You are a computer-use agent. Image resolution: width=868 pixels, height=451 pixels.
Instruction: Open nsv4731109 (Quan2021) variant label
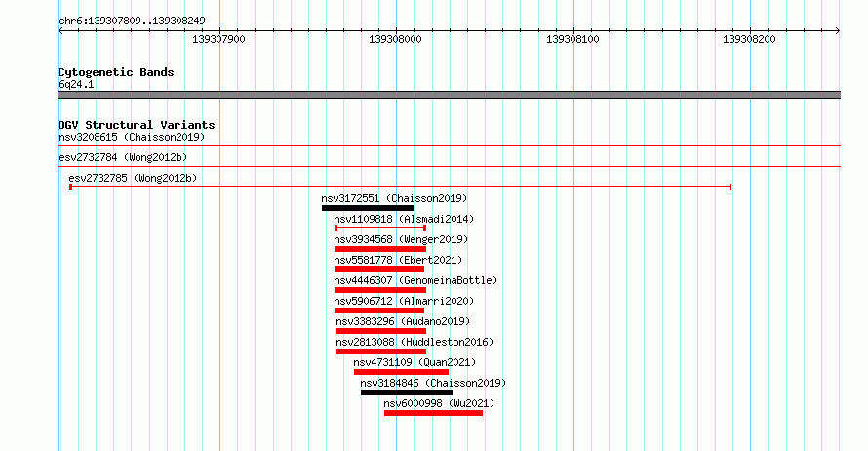click(x=414, y=362)
